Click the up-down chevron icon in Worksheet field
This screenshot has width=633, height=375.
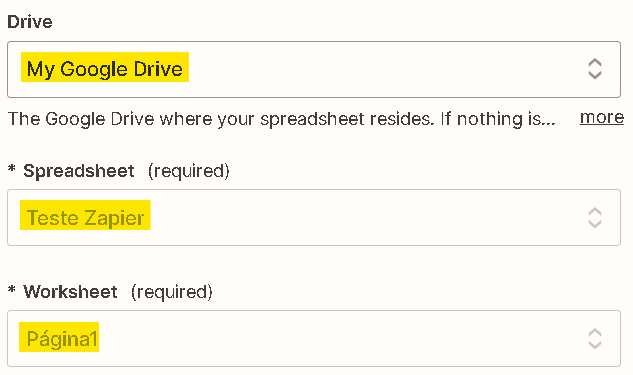coord(595,339)
